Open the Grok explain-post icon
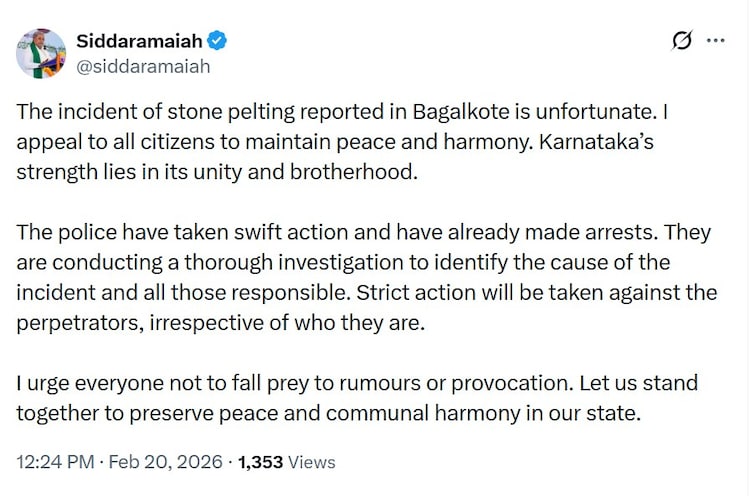 [x=682, y=41]
